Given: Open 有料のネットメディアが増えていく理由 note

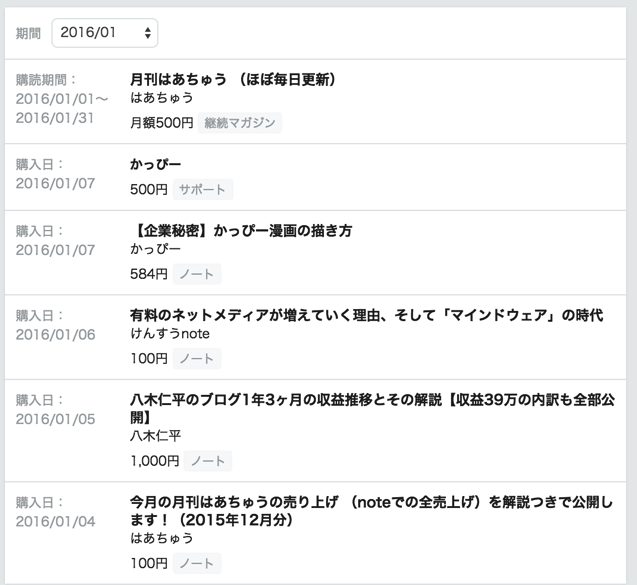Looking at the screenshot, I should click(366, 315).
